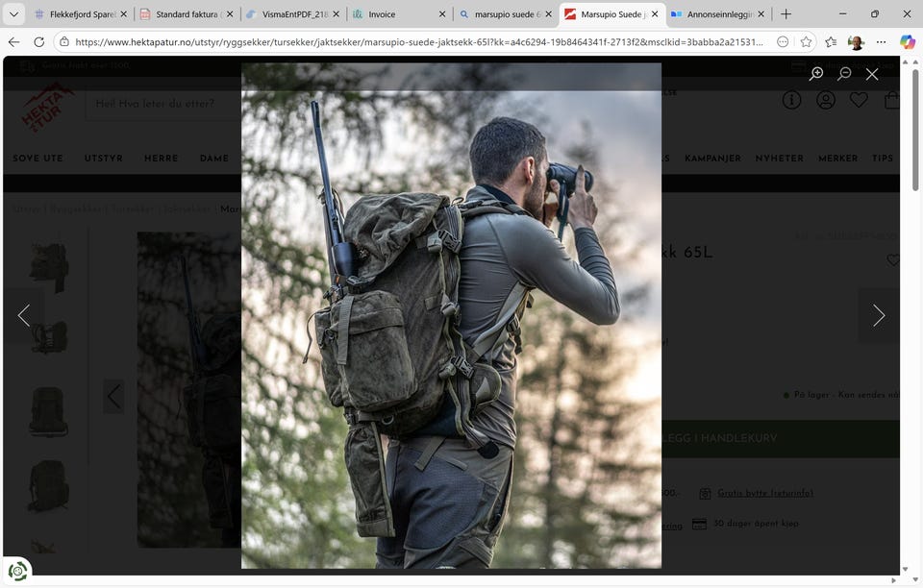Show the previous lightbox image
This screenshot has width=923, height=588.
[x=24, y=316]
